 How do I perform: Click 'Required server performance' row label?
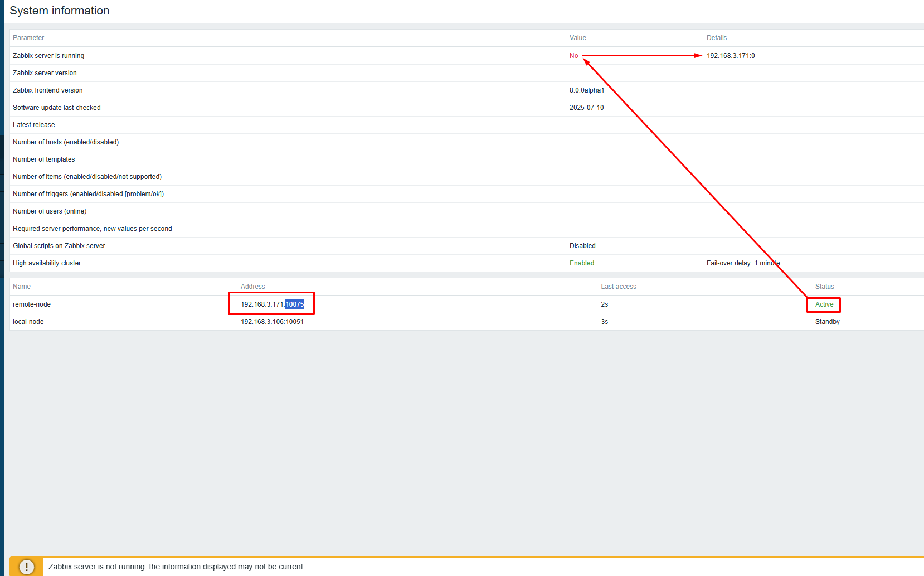(x=93, y=229)
